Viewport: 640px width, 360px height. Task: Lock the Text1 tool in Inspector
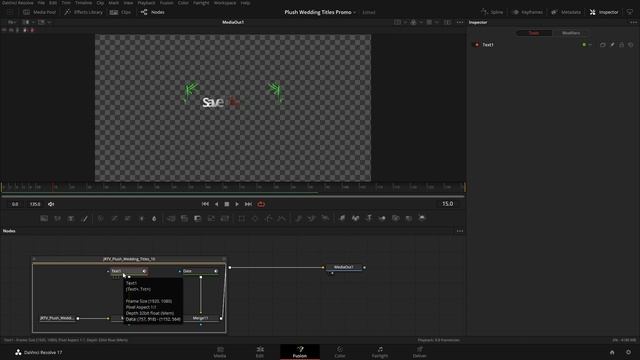622,44
